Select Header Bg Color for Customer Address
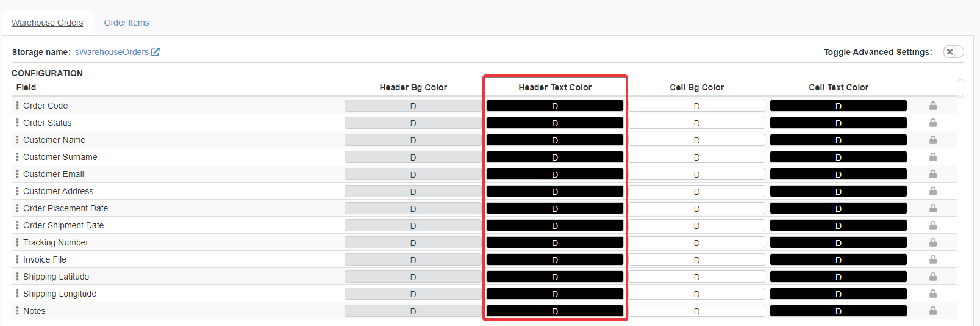Image resolution: width=980 pixels, height=326 pixels. tap(413, 191)
